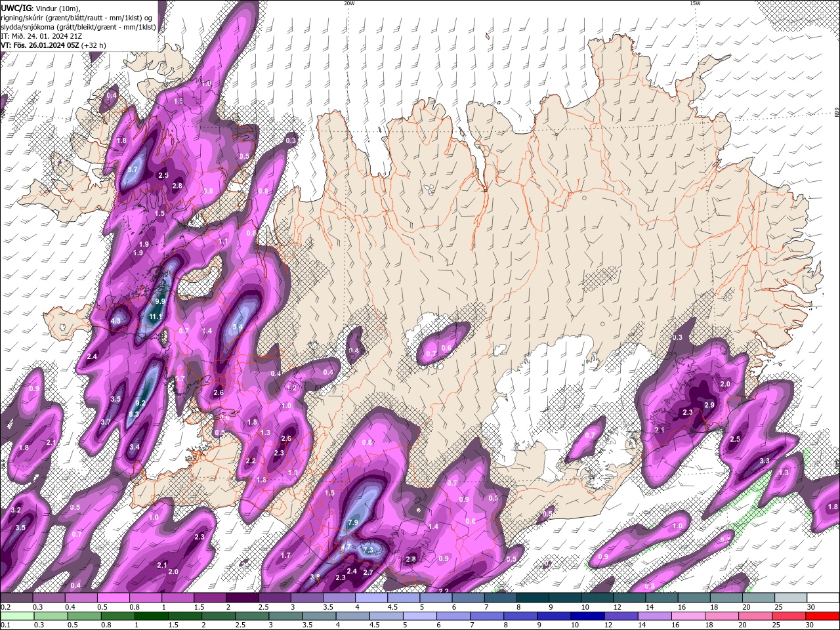Click the valid time line 'VT: Fös. 26.01.2024 05Z'
Image resolution: width=840 pixels, height=630 pixels.
click(40, 45)
